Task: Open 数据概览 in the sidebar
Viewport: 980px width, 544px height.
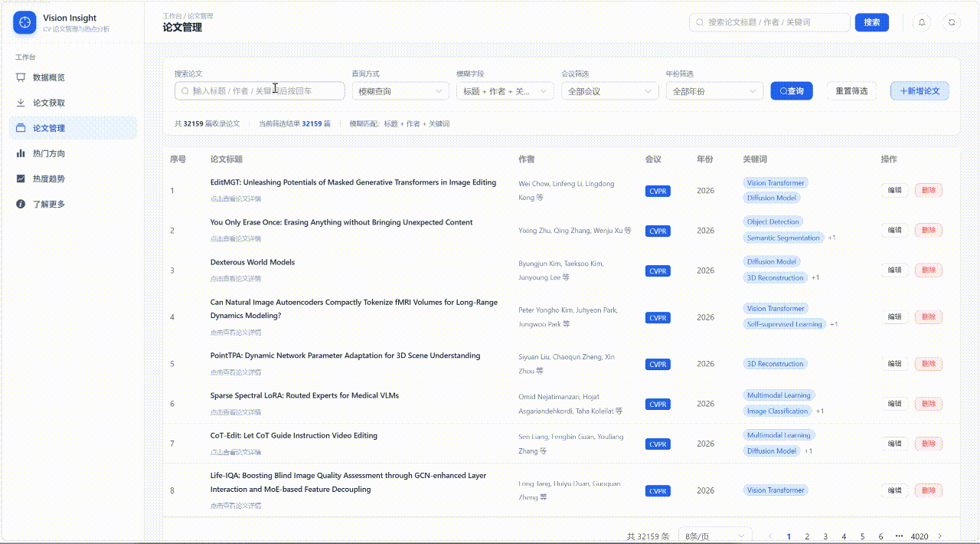Action: tap(73, 77)
